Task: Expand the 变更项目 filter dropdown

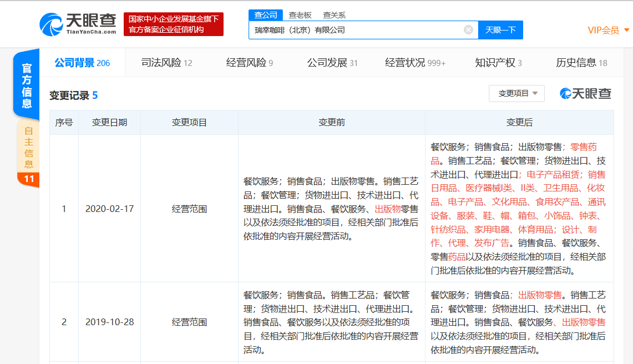Action: tap(516, 93)
